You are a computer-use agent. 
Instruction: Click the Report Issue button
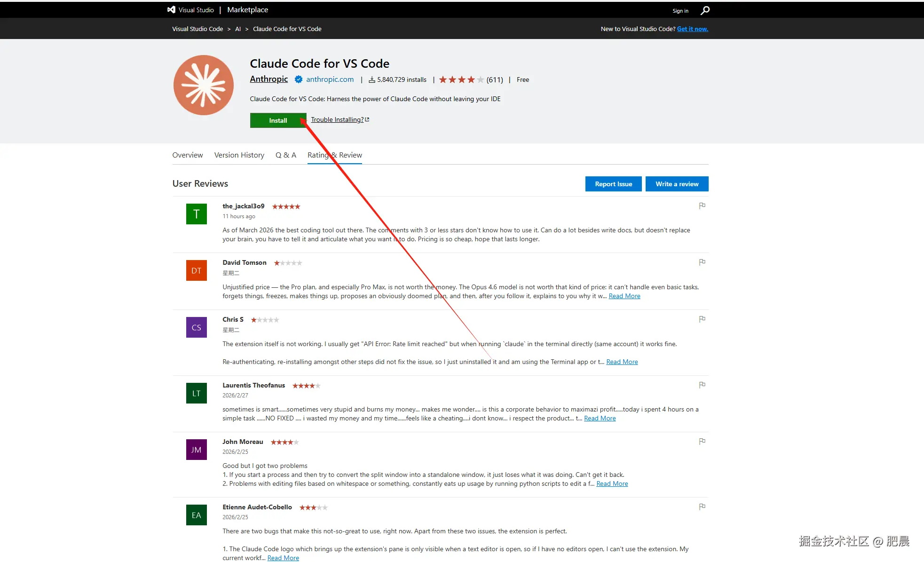pos(613,184)
